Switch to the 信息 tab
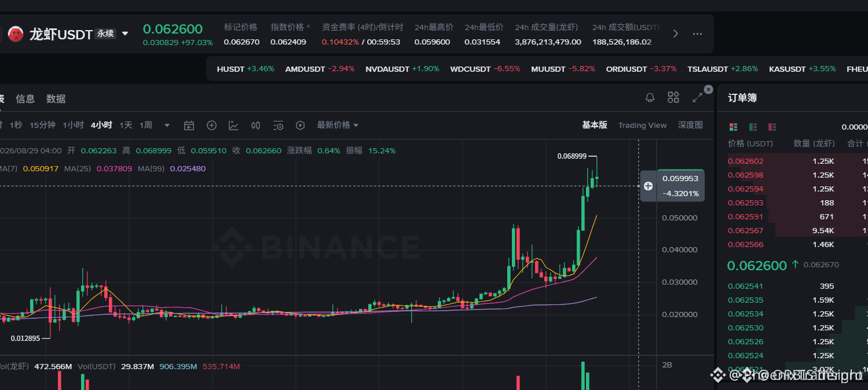The width and height of the screenshot is (868, 390). [x=25, y=99]
